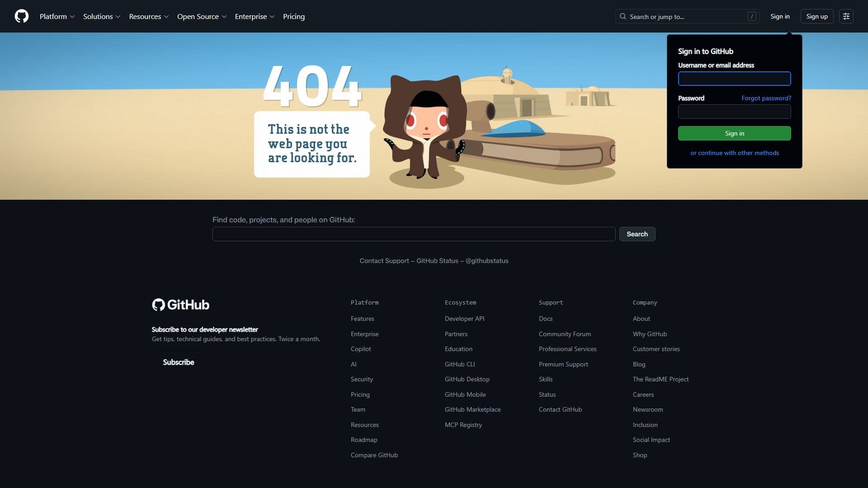
Task: Open the AI footer link
Action: 354,364
